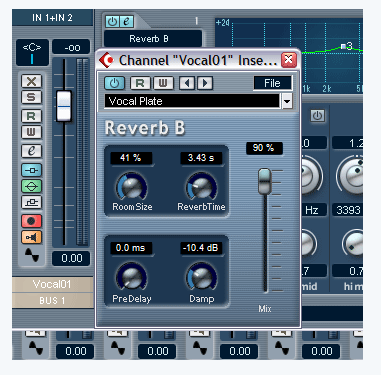Solo the Vocal01 channel with S button
This screenshot has width=381, height=375.
tap(31, 97)
